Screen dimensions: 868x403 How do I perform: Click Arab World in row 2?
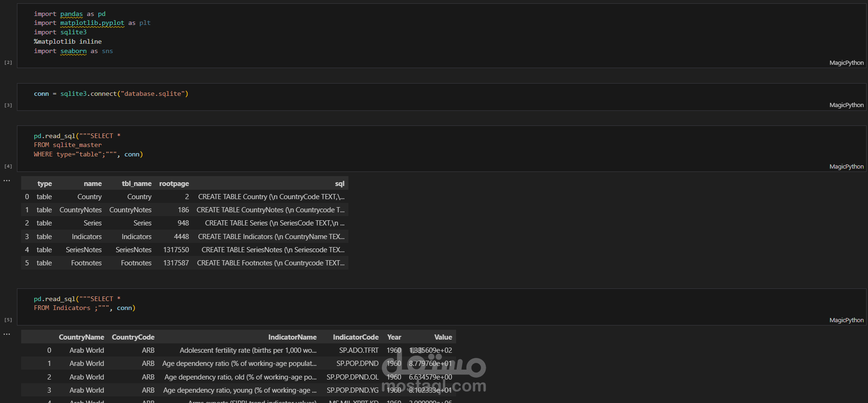87,377
